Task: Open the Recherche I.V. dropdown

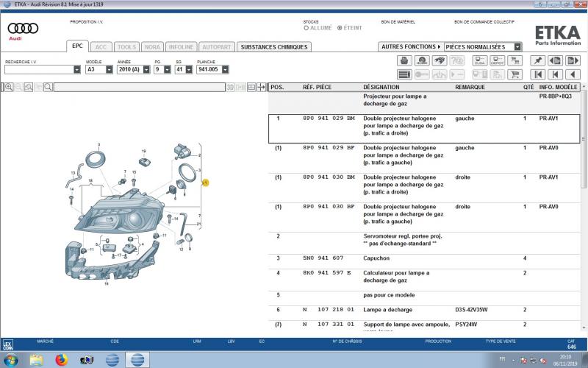Action: (77, 69)
